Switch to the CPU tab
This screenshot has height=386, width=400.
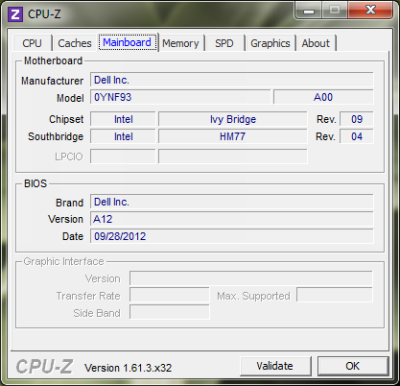point(32,43)
